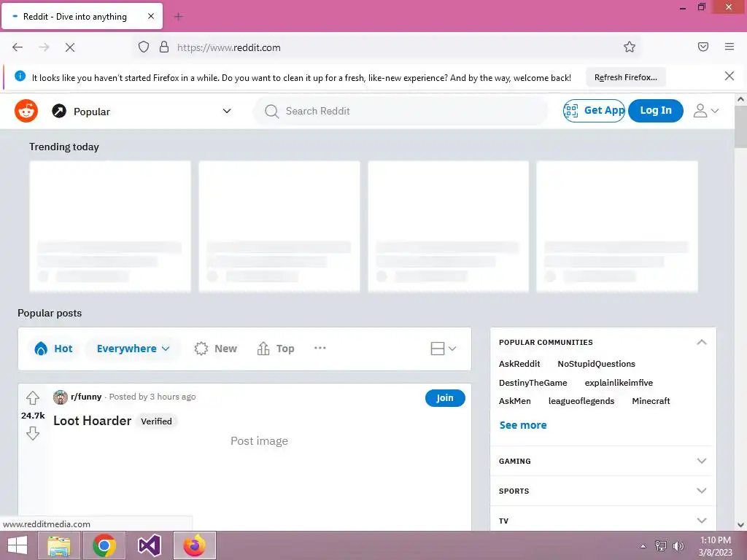Click the site security padlock icon
The height and width of the screenshot is (560, 747).
tap(164, 47)
